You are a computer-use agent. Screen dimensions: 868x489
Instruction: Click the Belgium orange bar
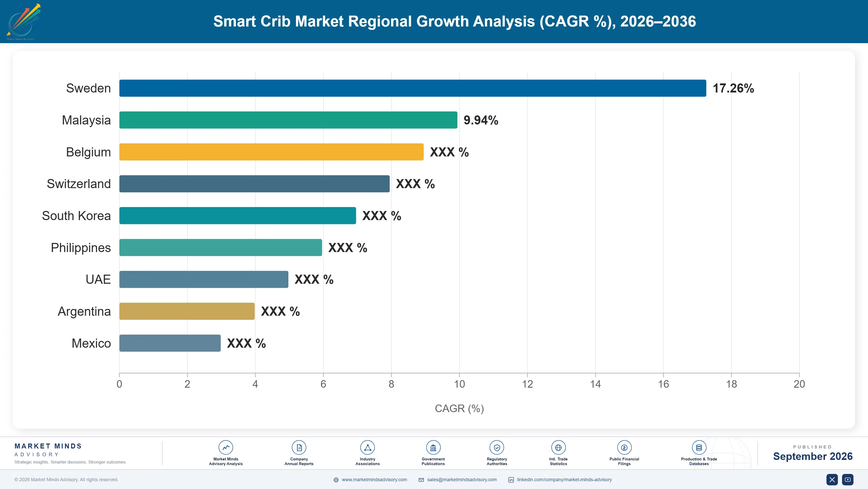(x=272, y=152)
